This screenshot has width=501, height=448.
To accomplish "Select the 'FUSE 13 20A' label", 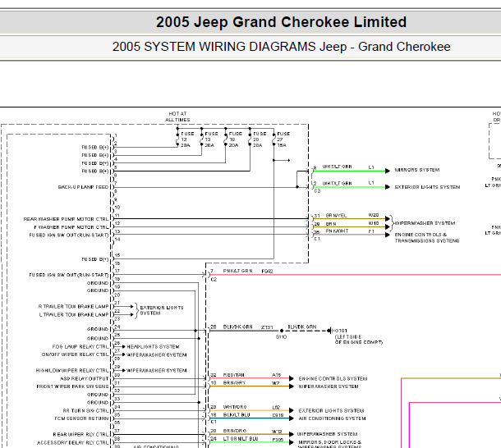I will click(211, 139).
